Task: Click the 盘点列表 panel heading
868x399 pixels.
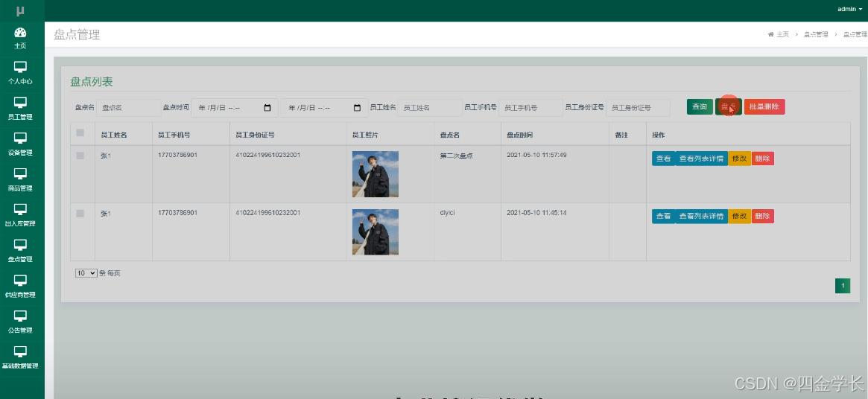Action: pos(92,82)
